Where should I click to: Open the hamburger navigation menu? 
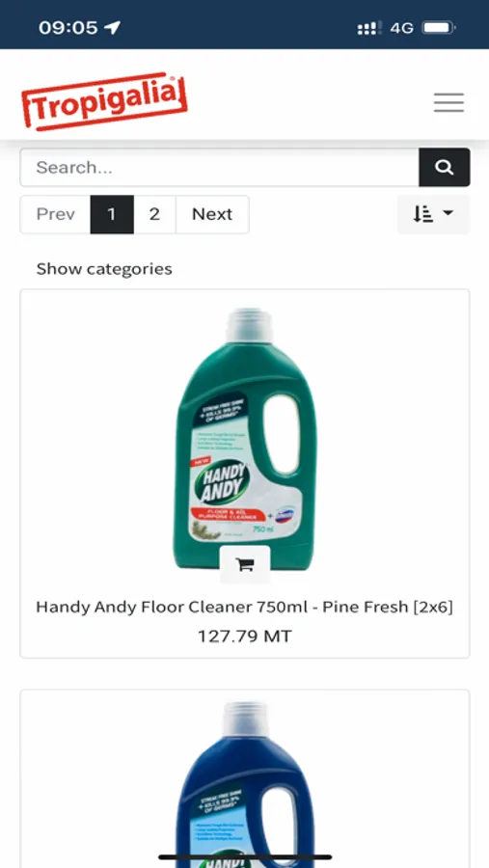coord(448,103)
